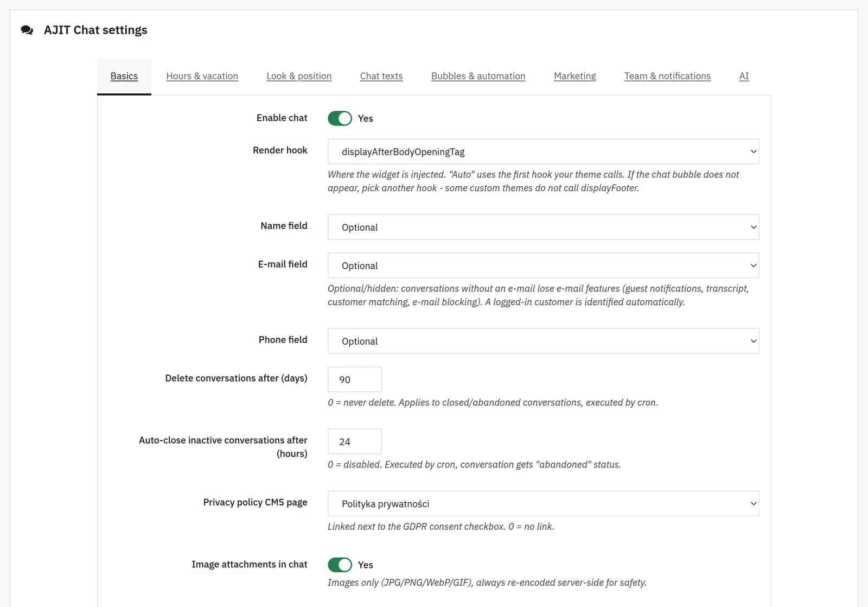
Task: Click the Render hook label
Action: coord(280,150)
